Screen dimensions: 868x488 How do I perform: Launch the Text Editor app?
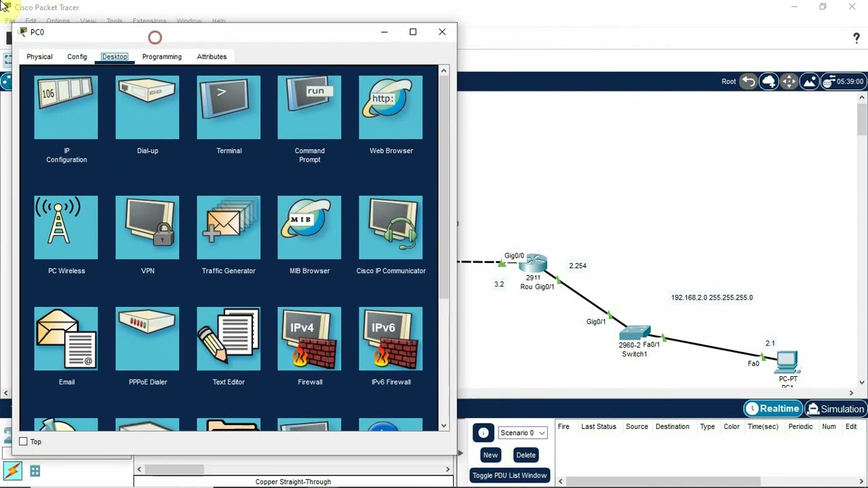(x=229, y=339)
